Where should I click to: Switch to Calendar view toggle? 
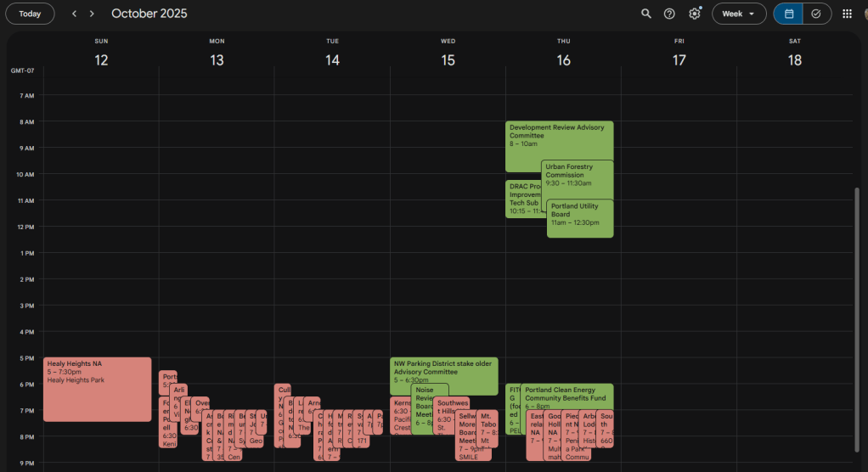point(789,14)
